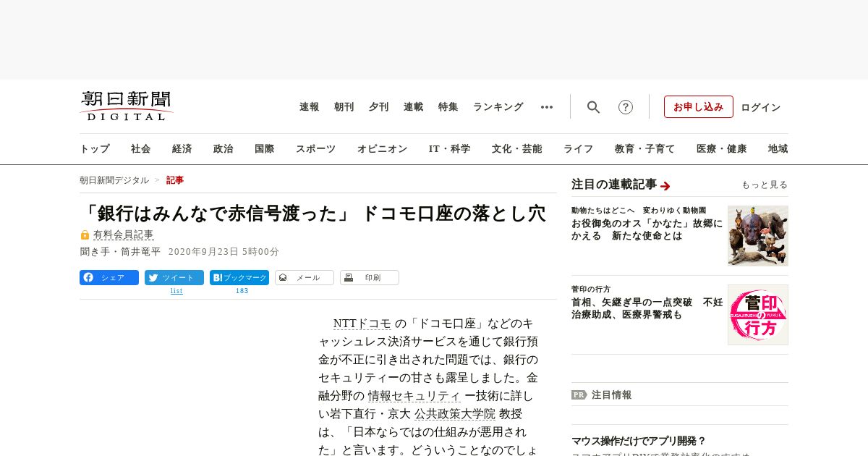This screenshot has height=456, width=868.
Task: Go to the 文化・芸能 section tab
Action: (517, 149)
